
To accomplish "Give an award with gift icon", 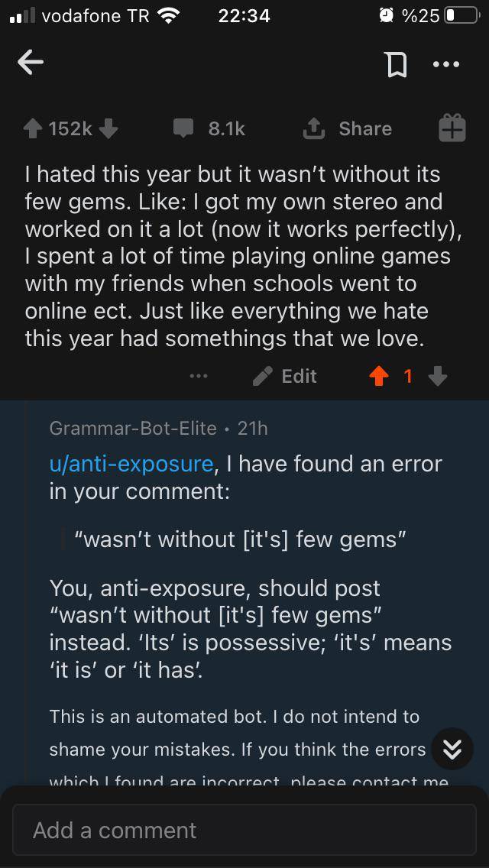I will [x=452, y=128].
